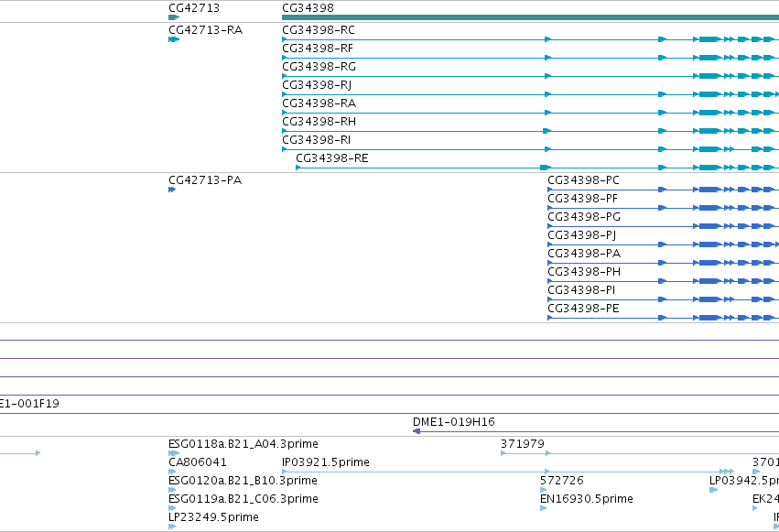Select transcript CG42713-RA label
Screen dimensions: 779x532
point(205,30)
